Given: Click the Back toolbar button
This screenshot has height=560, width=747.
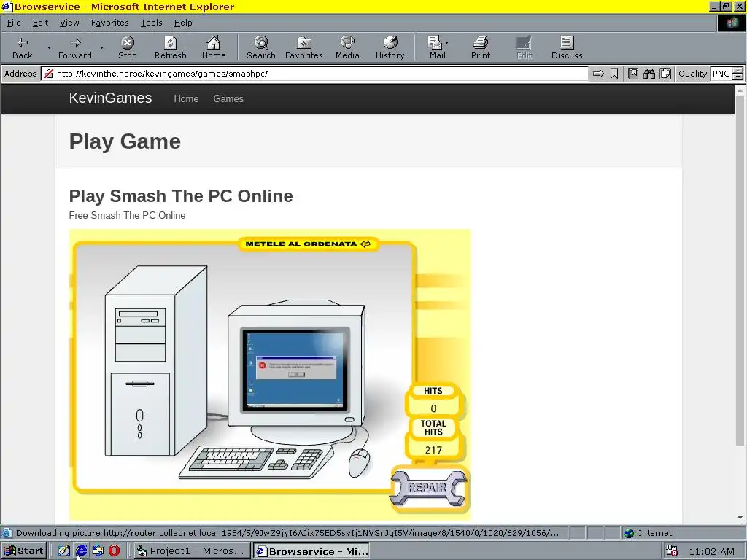Looking at the screenshot, I should coord(23,47).
